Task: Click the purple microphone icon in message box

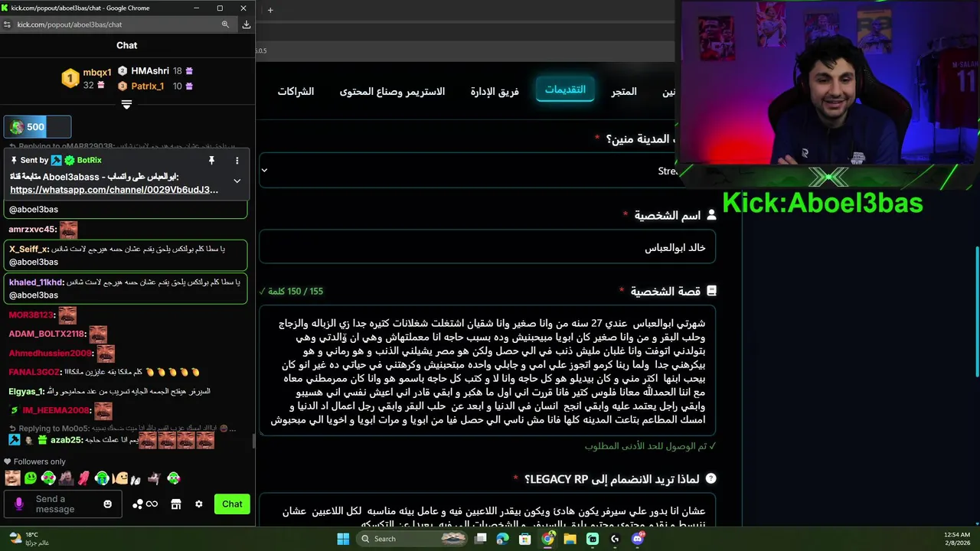Action: click(x=19, y=504)
